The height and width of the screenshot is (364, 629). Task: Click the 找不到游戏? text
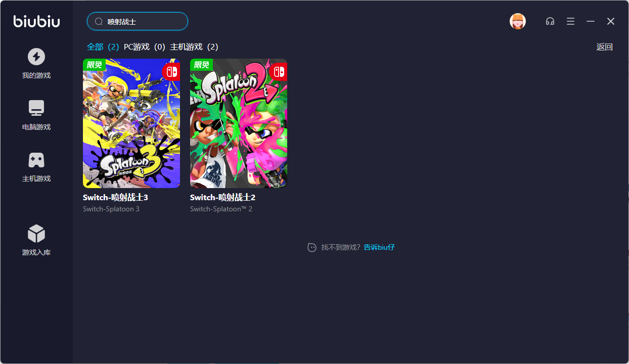tap(341, 248)
